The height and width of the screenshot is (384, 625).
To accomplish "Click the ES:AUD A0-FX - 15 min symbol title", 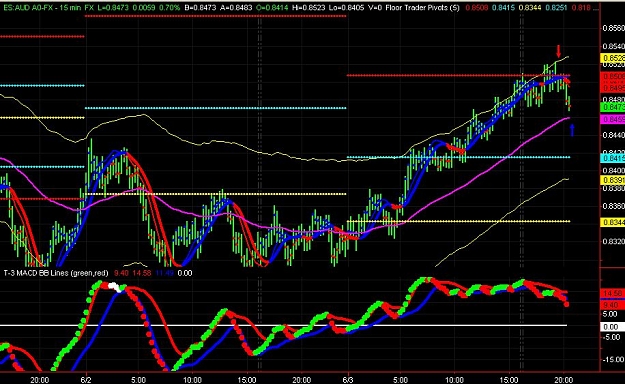I will pos(41,8).
